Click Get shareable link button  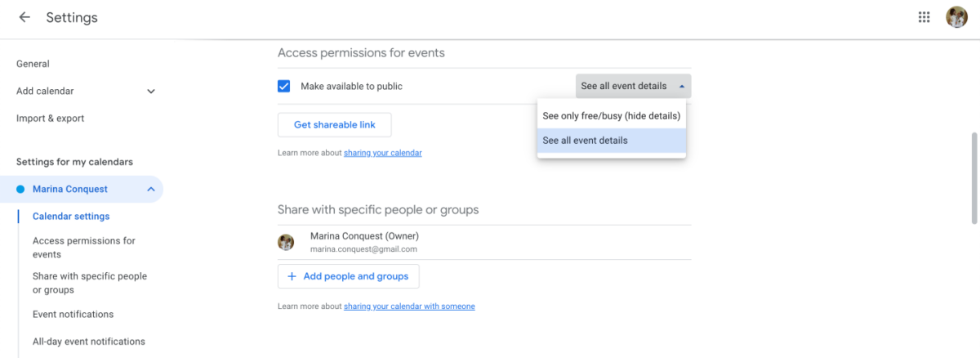click(x=334, y=124)
